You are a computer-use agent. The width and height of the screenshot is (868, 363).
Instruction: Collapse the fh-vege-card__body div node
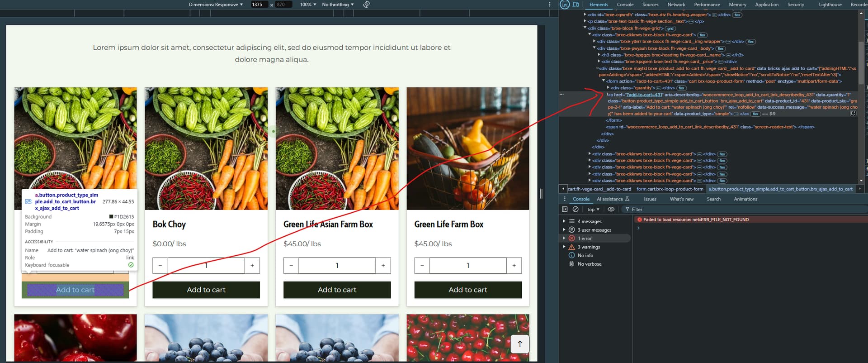(x=594, y=48)
